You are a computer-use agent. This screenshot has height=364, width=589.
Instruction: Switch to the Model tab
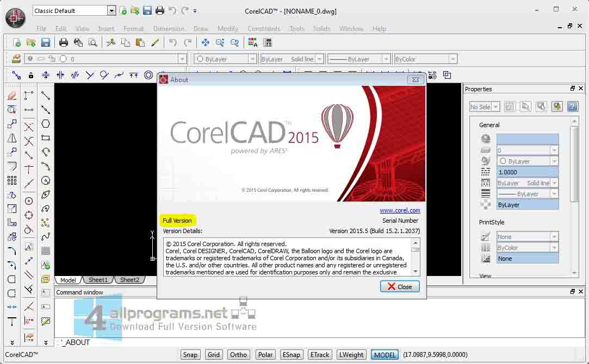tap(68, 280)
